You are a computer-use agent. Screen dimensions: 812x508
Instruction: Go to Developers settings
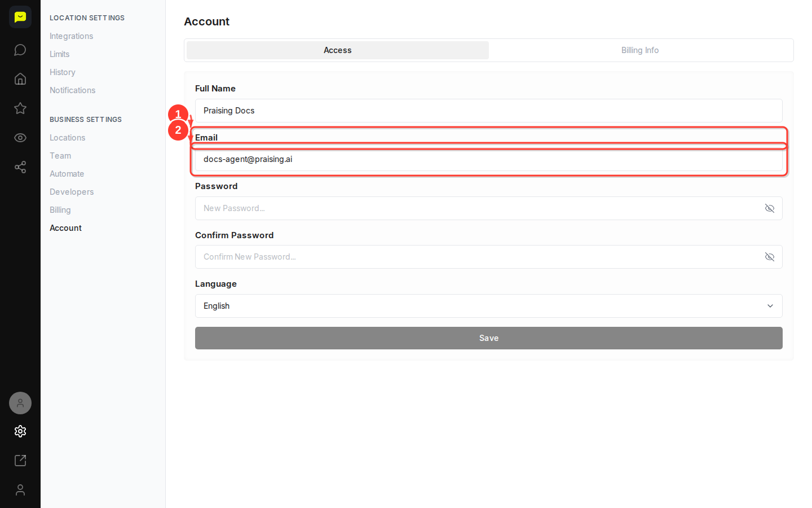click(x=72, y=192)
